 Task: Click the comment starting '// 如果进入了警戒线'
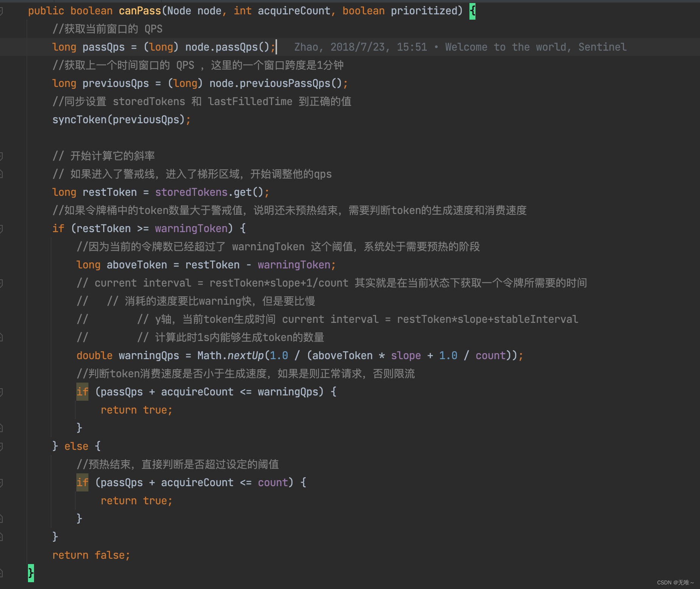(x=192, y=174)
